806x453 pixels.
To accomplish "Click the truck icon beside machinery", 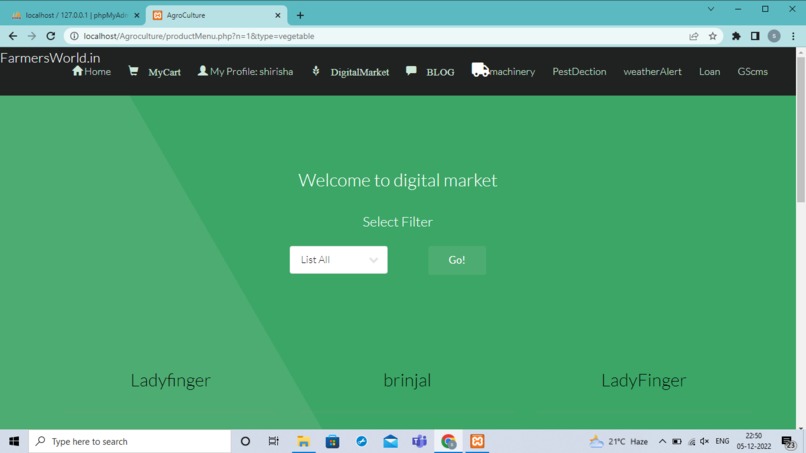I will pyautogui.click(x=480, y=70).
